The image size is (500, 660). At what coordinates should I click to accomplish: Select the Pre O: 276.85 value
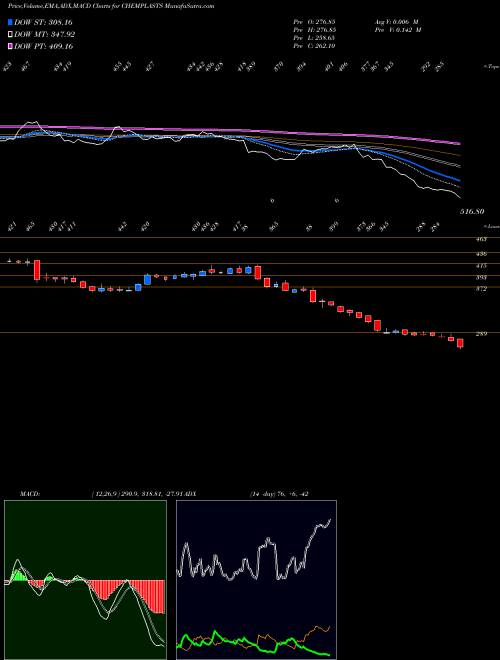coord(314,22)
